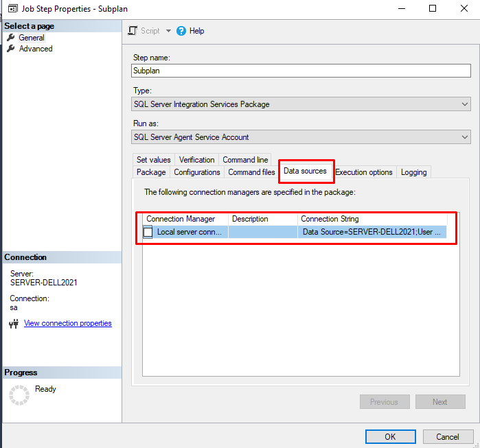
Task: Switch to the Logging tab
Action: [413, 172]
